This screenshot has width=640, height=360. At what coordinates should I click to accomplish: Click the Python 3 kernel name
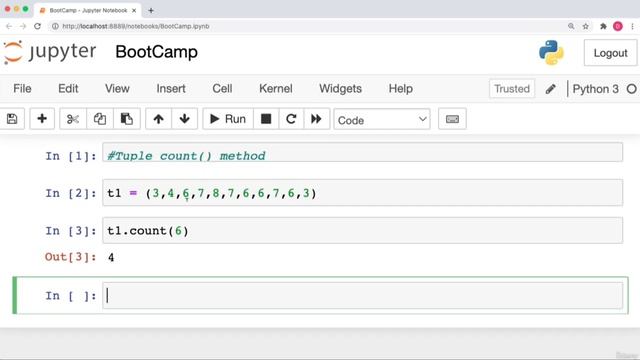(x=596, y=89)
